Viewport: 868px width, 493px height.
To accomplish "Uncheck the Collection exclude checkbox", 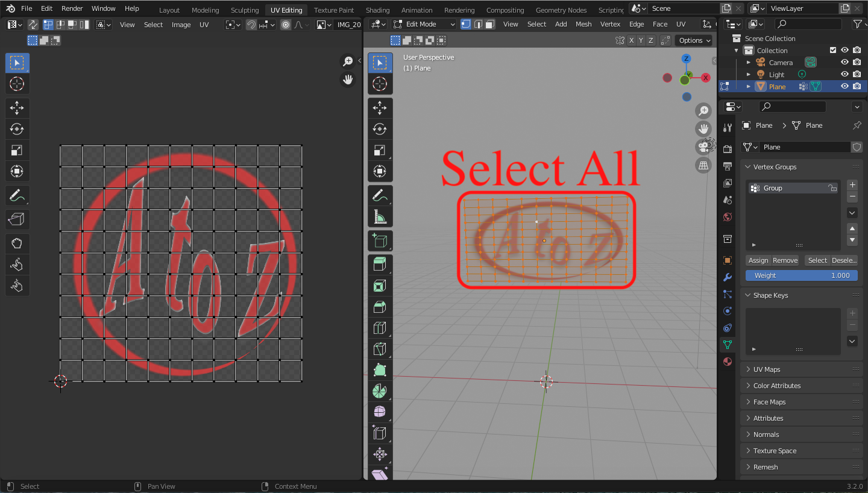I will [x=833, y=51].
